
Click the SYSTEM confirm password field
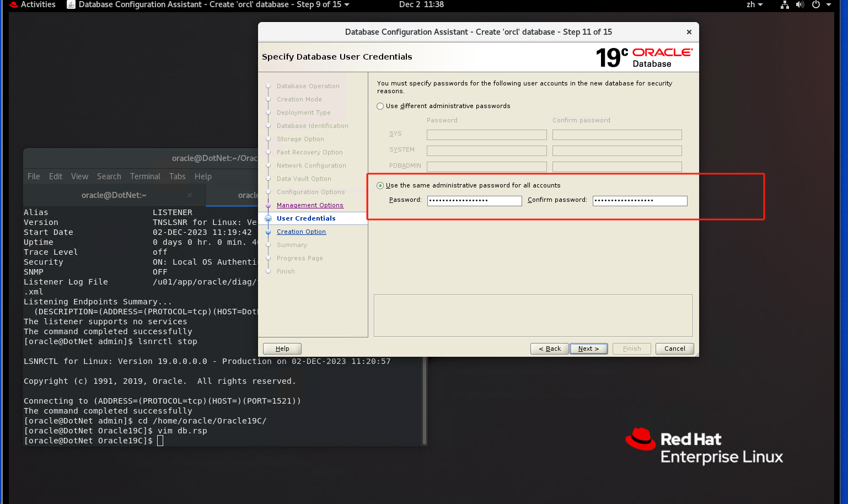[617, 151]
